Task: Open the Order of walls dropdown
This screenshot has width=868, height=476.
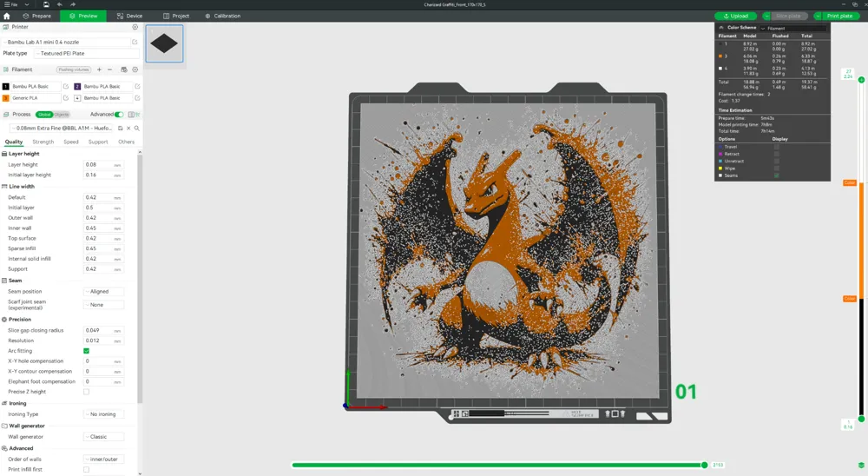Action: pyautogui.click(x=104, y=459)
